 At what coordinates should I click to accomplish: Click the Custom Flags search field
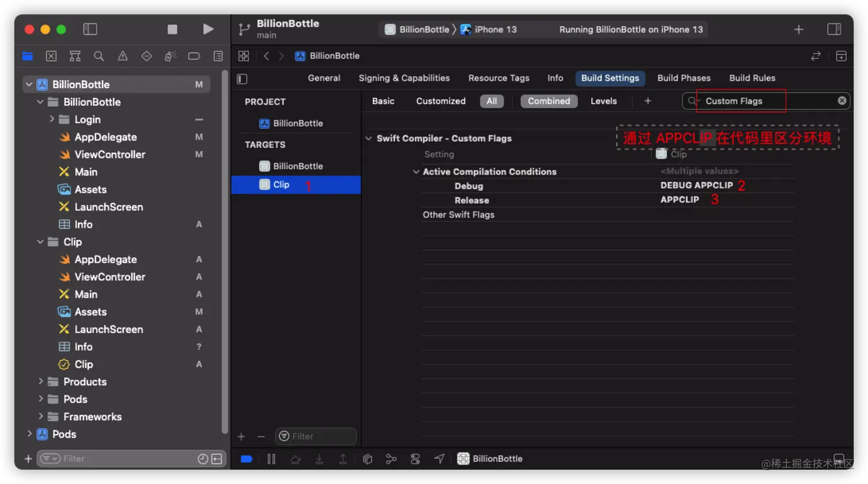(766, 101)
